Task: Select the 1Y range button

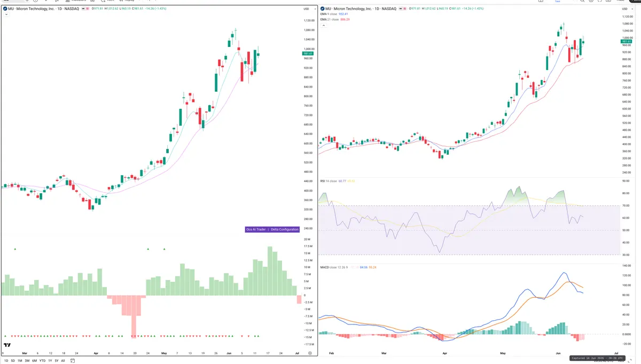Action: [50, 361]
